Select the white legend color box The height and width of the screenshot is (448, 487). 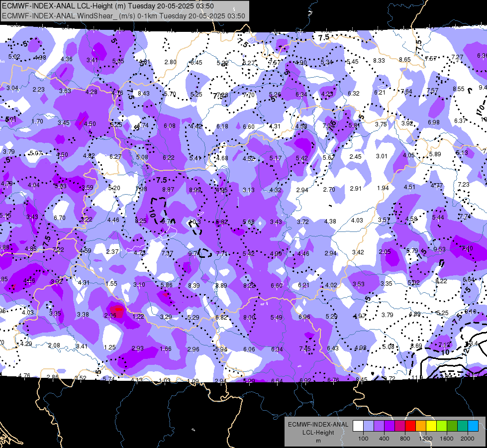(358, 426)
